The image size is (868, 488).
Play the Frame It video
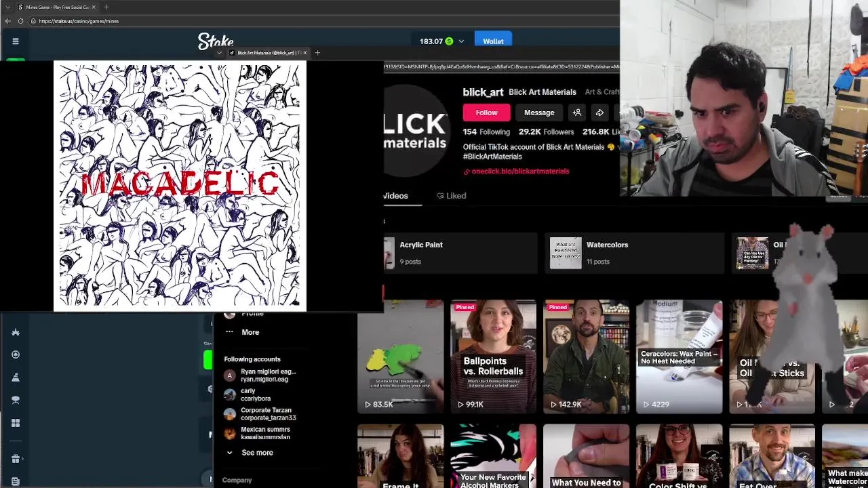point(401,456)
